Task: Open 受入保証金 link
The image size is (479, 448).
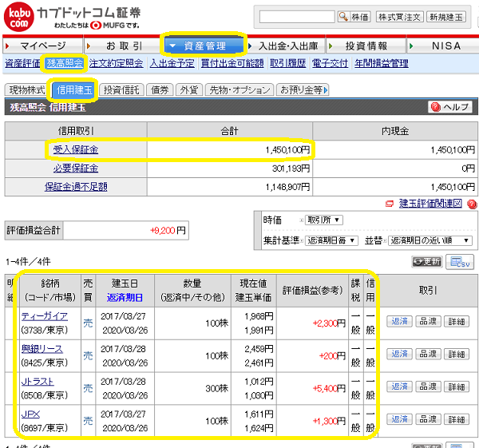Action: coord(76,150)
